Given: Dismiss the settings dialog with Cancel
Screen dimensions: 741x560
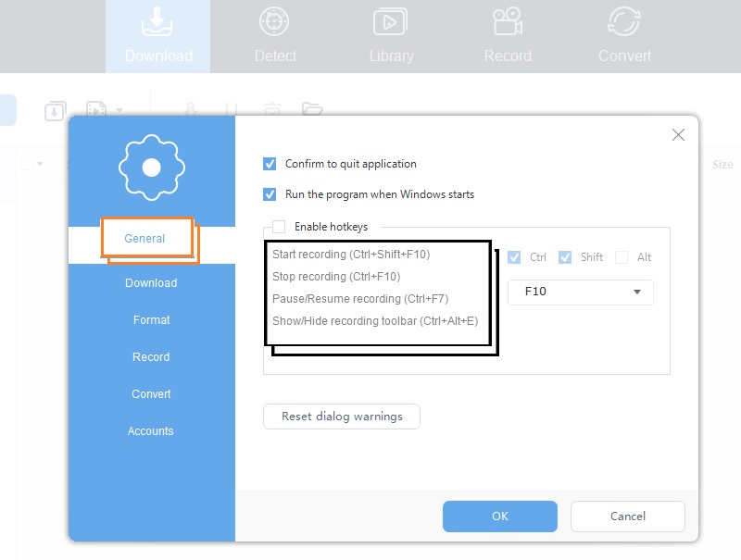Looking at the screenshot, I should (x=628, y=516).
